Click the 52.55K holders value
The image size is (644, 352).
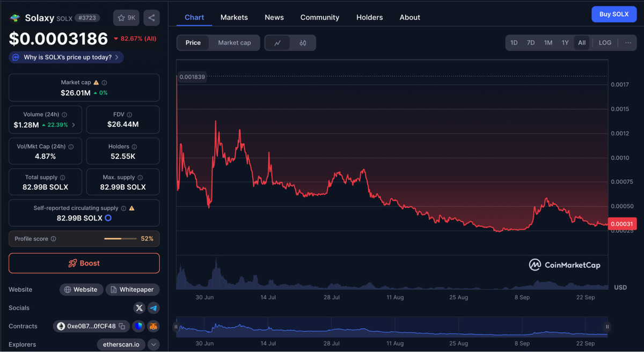(x=123, y=156)
